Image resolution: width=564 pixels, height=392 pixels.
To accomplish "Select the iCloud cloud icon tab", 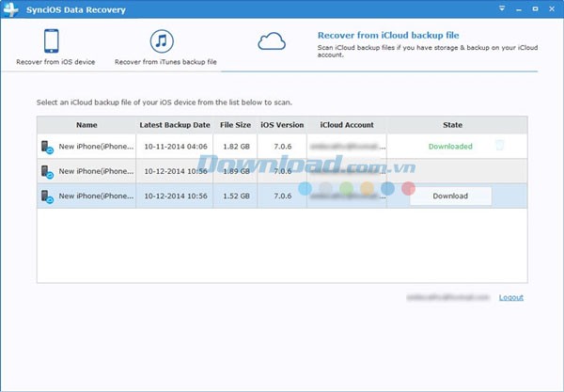I will click(272, 41).
